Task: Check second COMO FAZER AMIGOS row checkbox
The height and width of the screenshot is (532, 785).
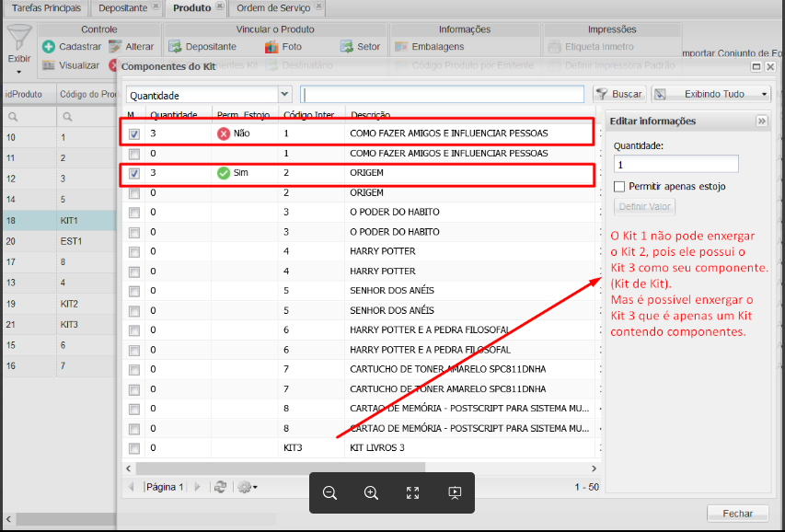Action: (134, 154)
